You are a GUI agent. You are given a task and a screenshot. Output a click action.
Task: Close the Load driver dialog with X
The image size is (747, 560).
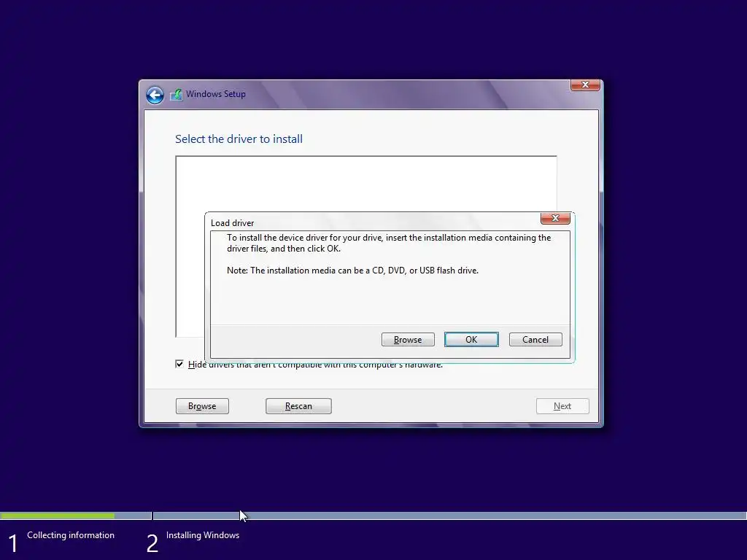coord(555,218)
